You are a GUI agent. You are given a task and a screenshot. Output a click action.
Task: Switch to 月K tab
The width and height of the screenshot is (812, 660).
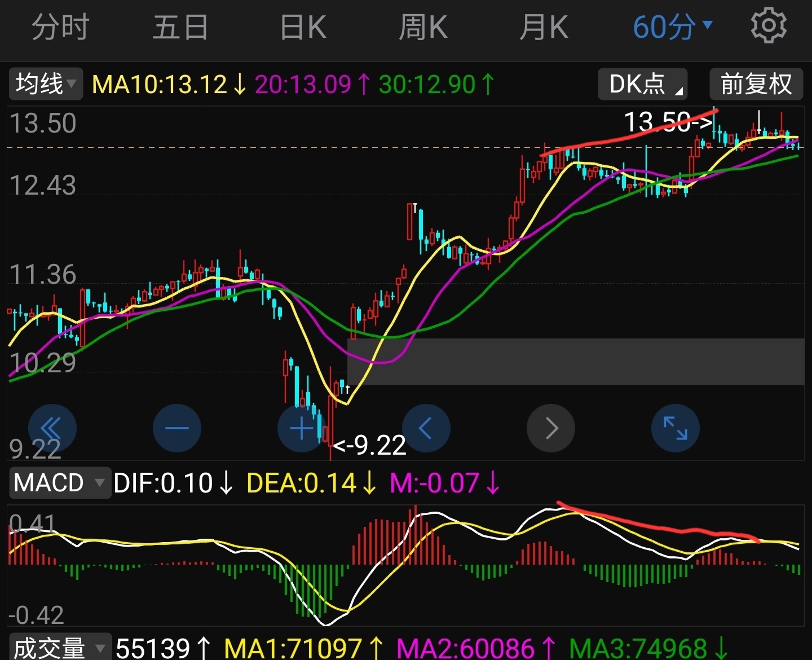click(544, 27)
